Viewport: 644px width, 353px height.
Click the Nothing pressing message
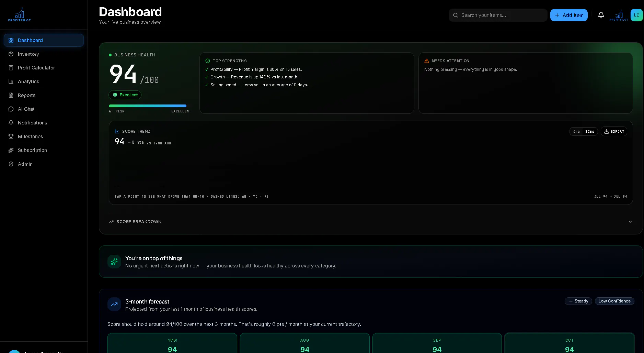(x=471, y=69)
